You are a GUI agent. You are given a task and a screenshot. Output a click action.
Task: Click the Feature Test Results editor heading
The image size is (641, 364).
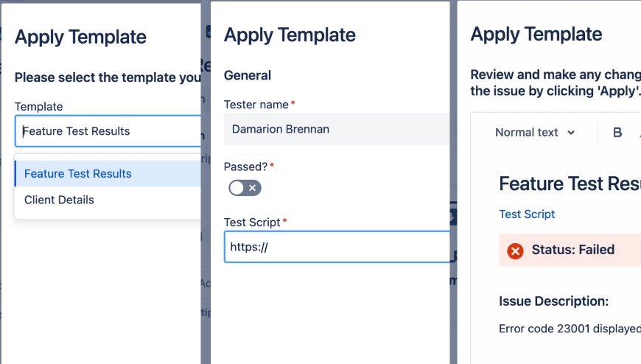(569, 184)
